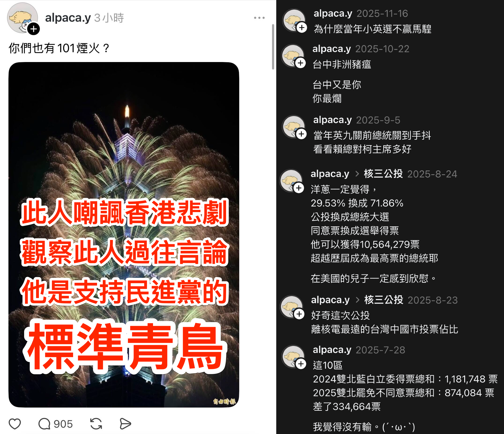The image size is (504, 434).
Task: Open the 905 comments on the post
Action: coord(56,424)
